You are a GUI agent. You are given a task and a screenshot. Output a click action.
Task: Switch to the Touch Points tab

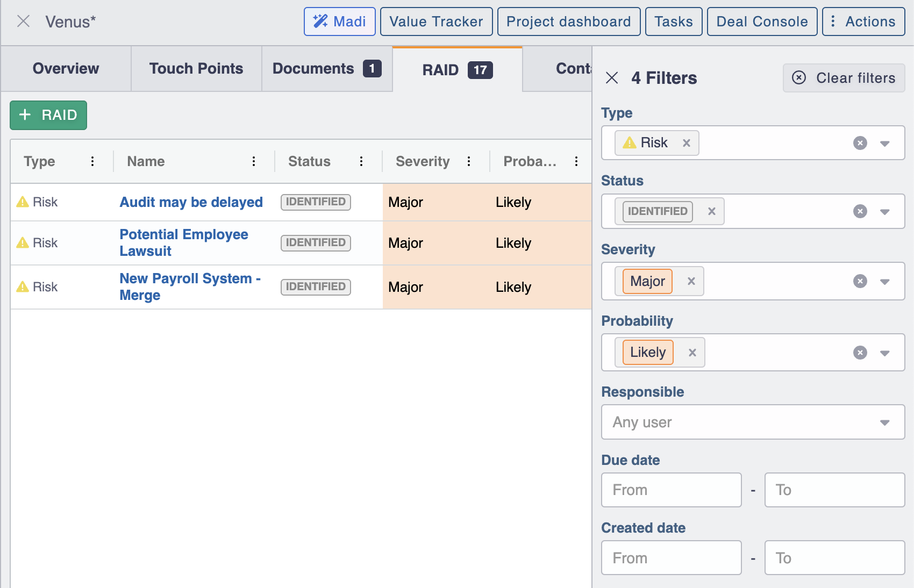pos(196,69)
